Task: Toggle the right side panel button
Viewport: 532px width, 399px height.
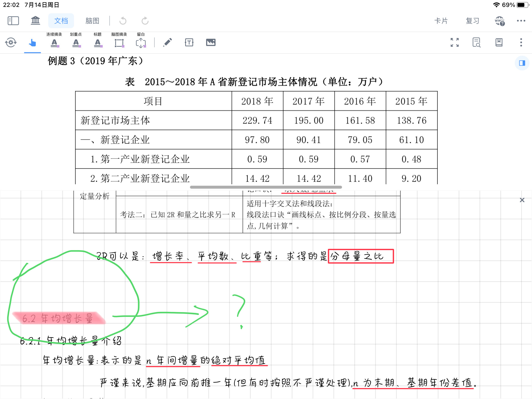Action: (522, 63)
